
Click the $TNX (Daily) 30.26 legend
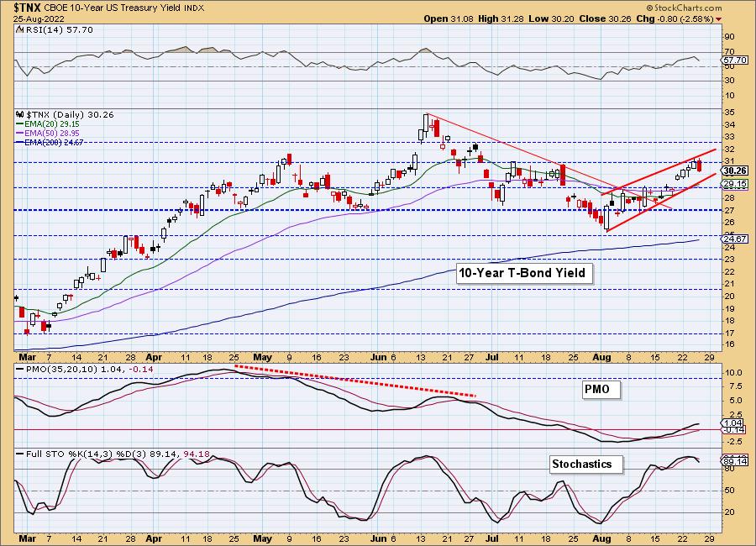pyautogui.click(x=70, y=115)
